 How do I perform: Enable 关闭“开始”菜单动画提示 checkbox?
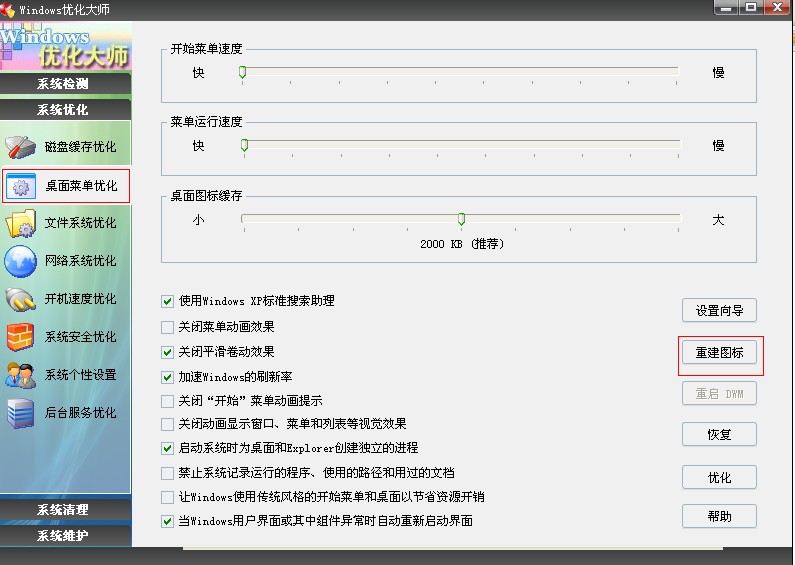point(167,401)
